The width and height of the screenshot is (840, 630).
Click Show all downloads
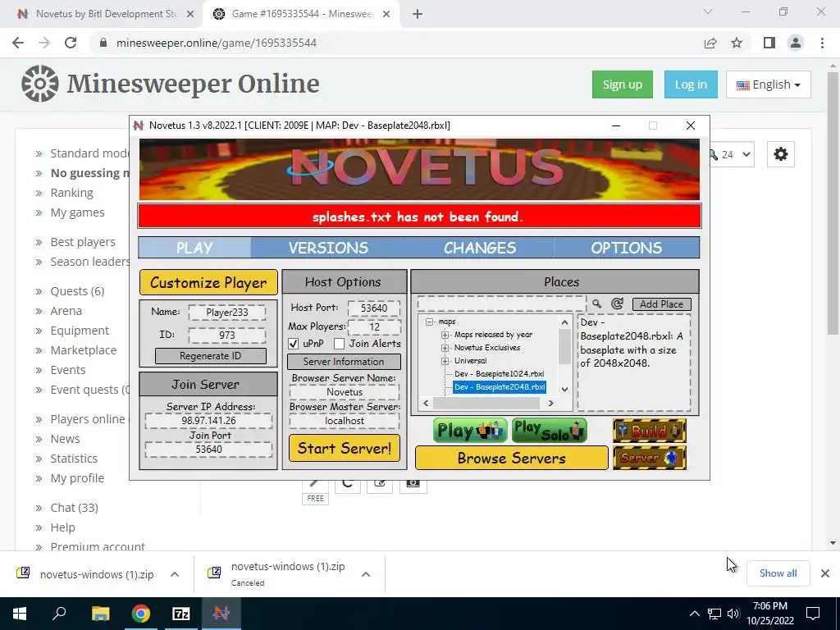click(x=778, y=573)
